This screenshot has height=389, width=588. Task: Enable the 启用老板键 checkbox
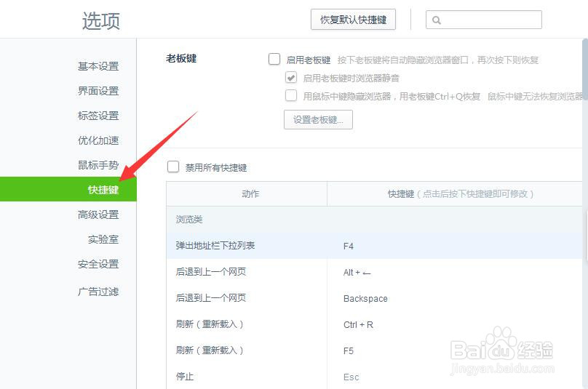pos(274,59)
